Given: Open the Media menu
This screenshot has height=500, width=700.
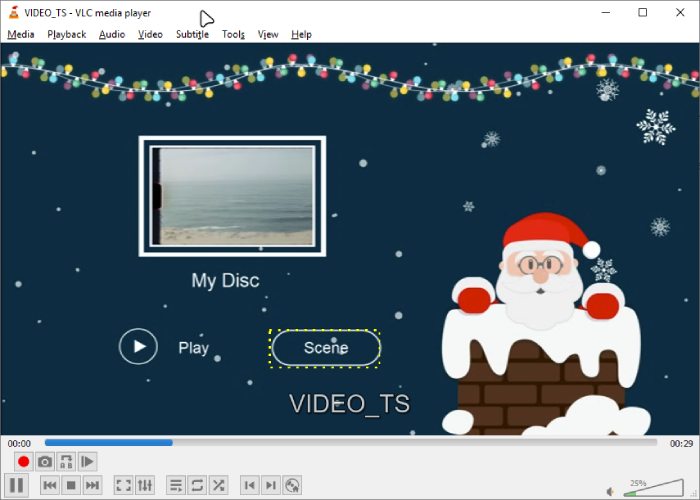Looking at the screenshot, I should [21, 34].
